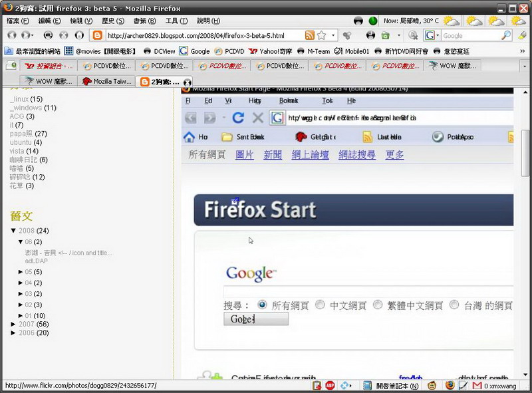Open the list-all-tabs dropdown
Screen dimensions: 532x393
[x=525, y=66]
